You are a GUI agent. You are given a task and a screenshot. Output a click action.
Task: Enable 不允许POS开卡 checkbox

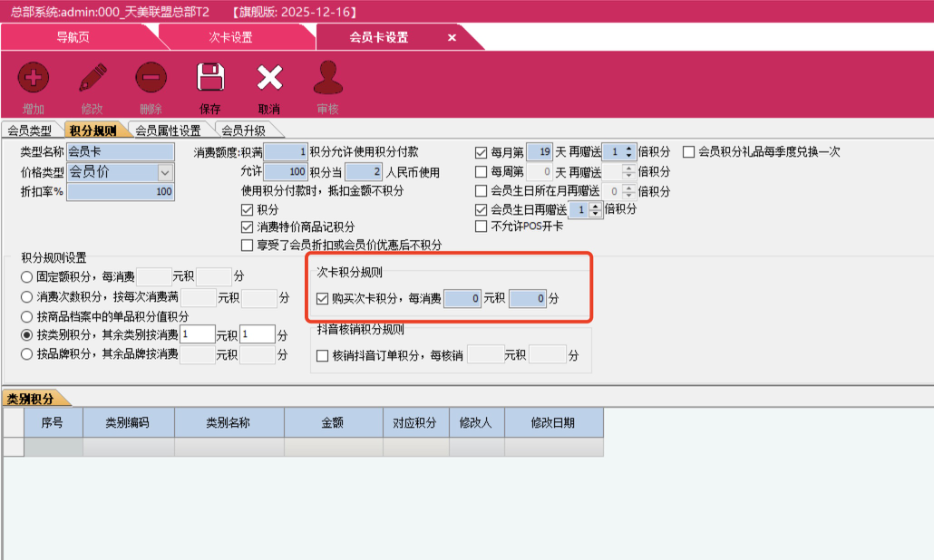pyautogui.click(x=482, y=227)
